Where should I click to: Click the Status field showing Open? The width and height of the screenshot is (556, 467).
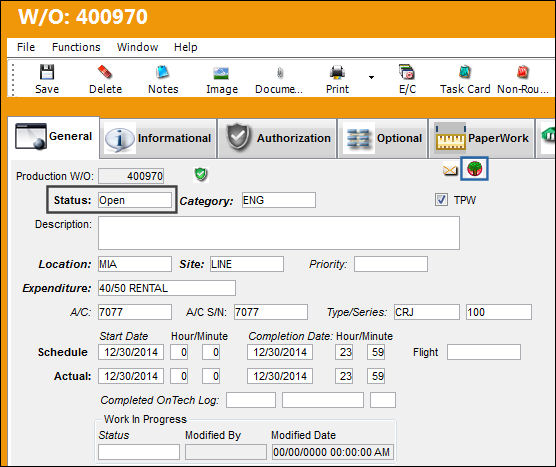(x=135, y=200)
